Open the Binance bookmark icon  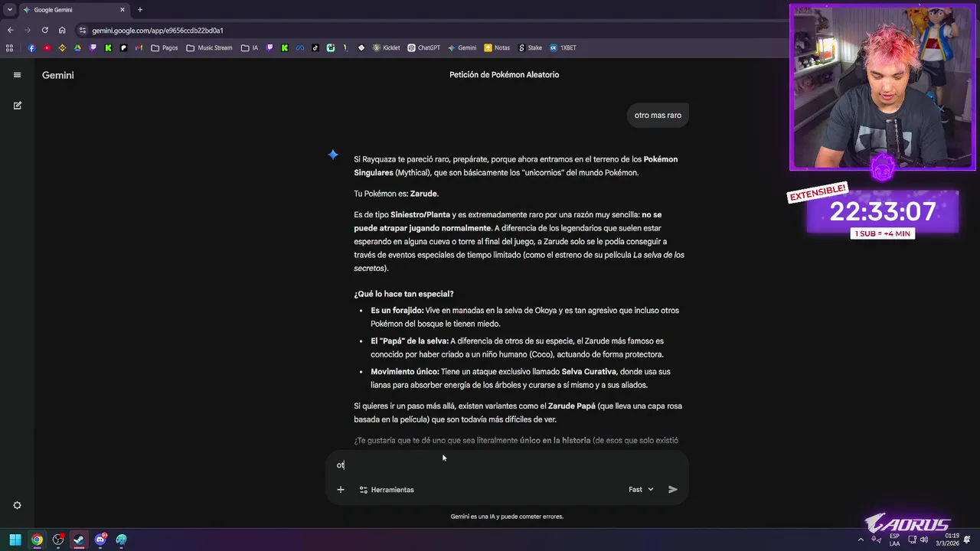pos(62,47)
